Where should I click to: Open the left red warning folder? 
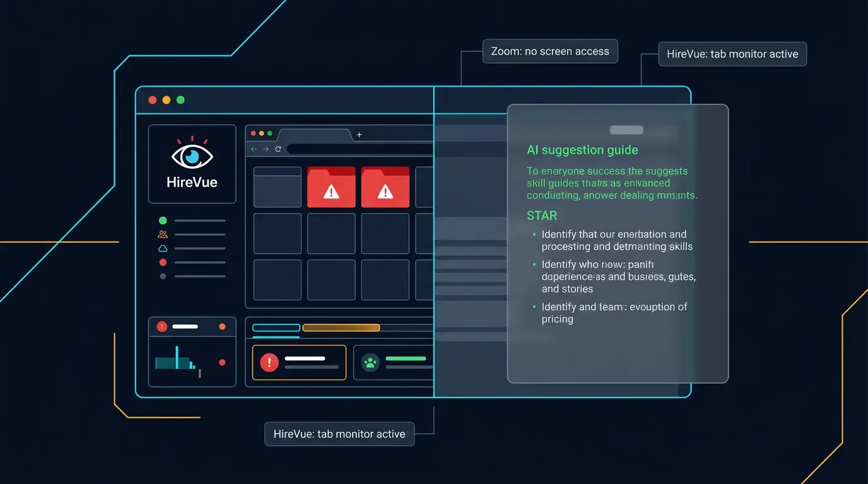331,187
